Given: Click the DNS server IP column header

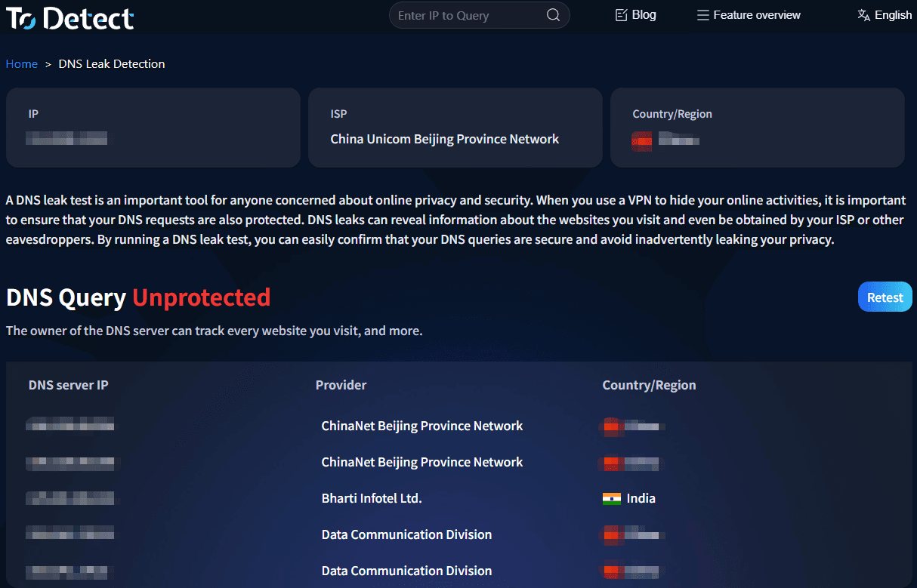Looking at the screenshot, I should click(69, 385).
